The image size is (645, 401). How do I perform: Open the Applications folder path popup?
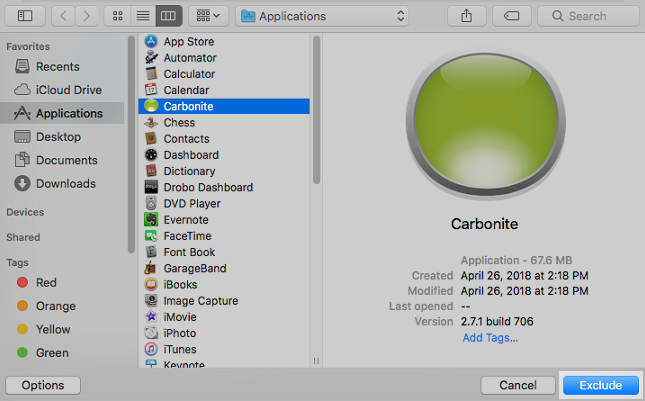click(322, 16)
